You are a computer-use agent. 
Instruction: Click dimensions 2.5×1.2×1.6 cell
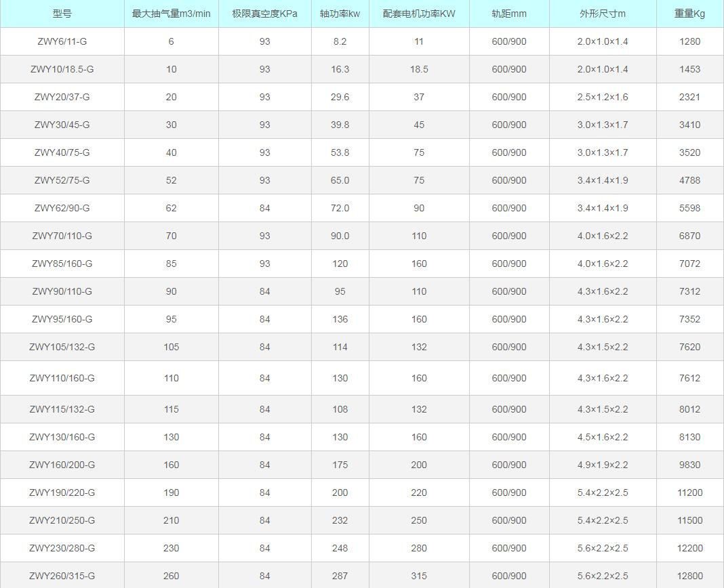coord(603,97)
